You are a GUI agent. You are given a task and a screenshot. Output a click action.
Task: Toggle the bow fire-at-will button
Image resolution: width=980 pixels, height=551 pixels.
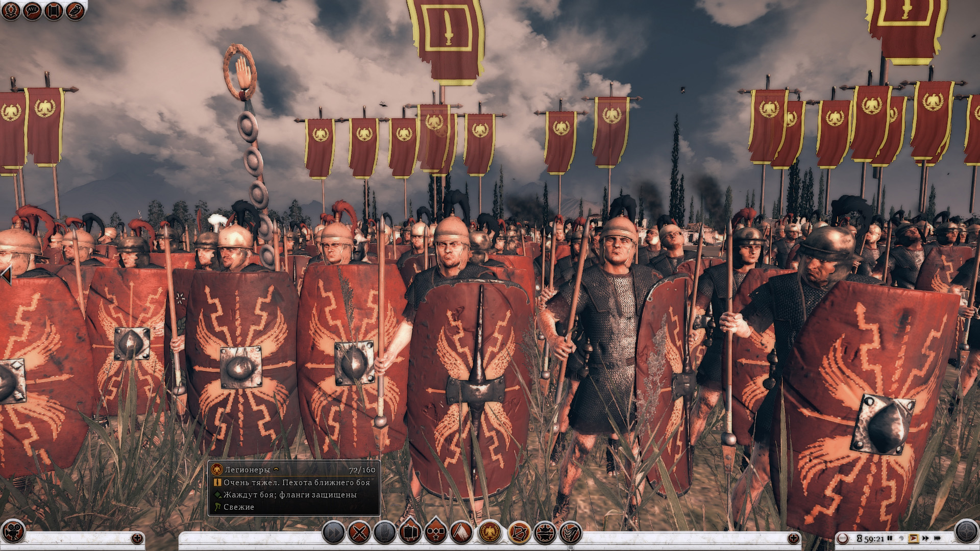tap(519, 533)
